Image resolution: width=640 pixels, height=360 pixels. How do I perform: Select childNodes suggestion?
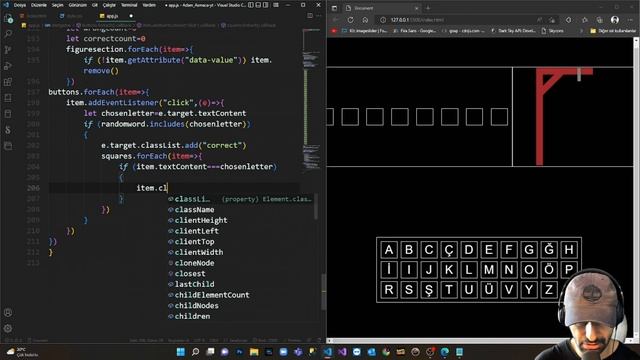(x=241, y=305)
